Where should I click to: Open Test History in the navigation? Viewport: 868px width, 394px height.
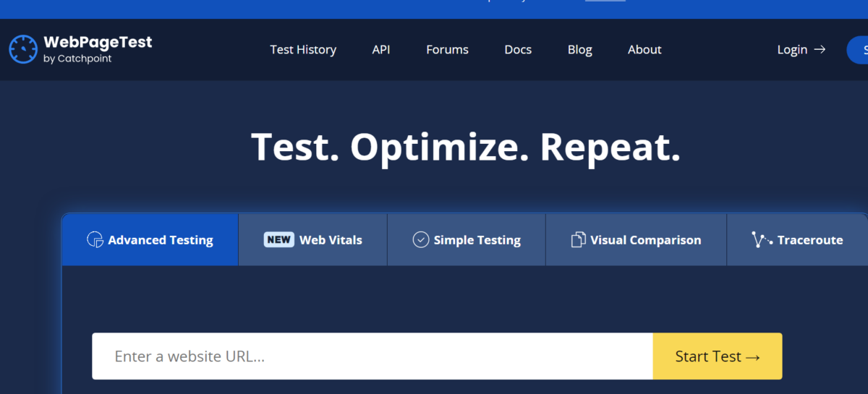pyautogui.click(x=303, y=49)
